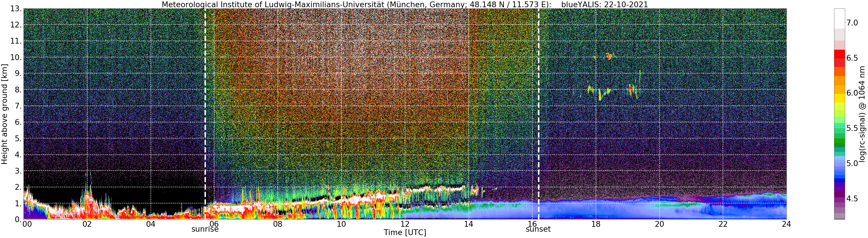Click the 7.0 tick label on colorbar
Image resolution: width=868 pixels, height=238 pixels.
pyautogui.click(x=852, y=23)
